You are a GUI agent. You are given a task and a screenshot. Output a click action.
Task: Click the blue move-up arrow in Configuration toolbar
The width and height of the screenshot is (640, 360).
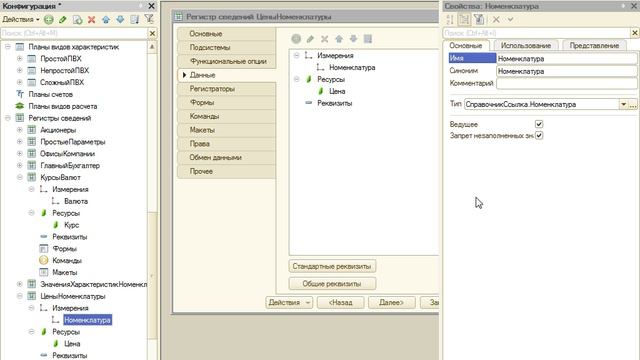tap(106, 19)
